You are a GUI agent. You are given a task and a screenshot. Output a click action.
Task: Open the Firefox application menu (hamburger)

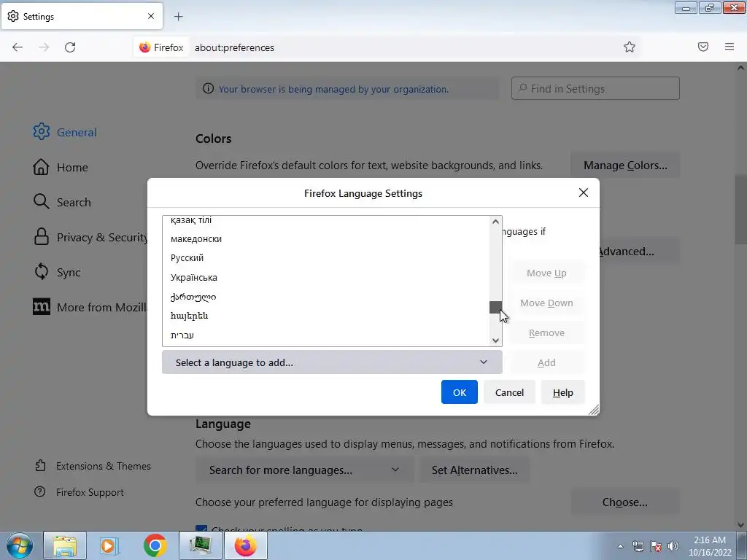729,47
